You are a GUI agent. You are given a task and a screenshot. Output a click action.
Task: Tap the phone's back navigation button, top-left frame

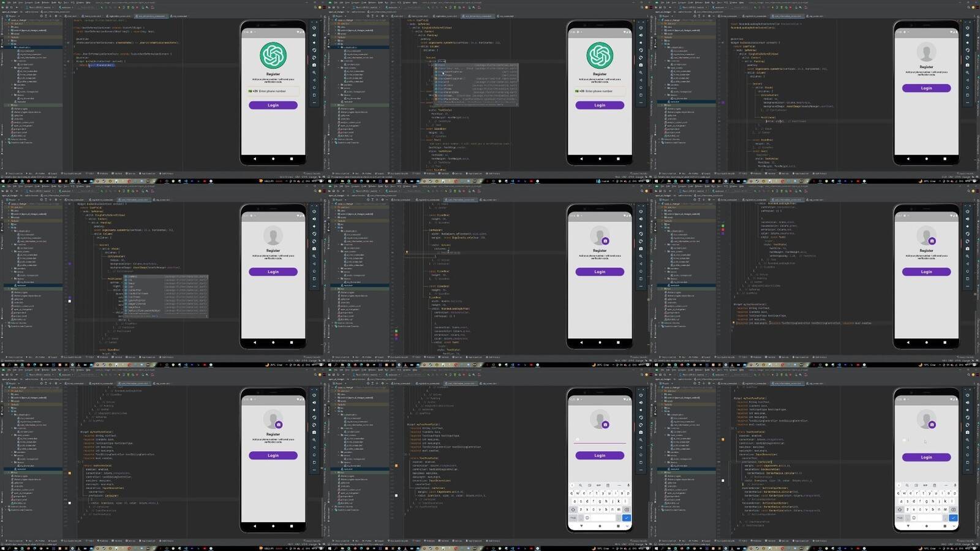point(255,159)
